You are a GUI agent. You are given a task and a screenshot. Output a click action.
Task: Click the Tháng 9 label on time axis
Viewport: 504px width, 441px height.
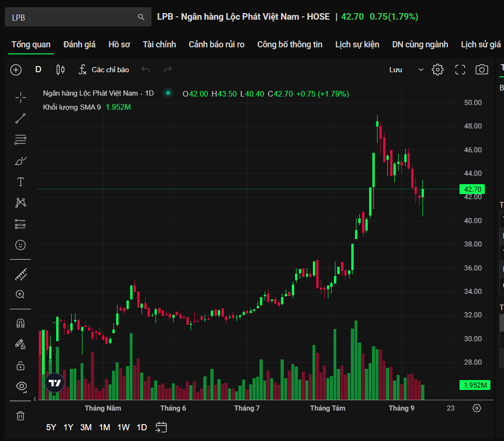coord(401,408)
